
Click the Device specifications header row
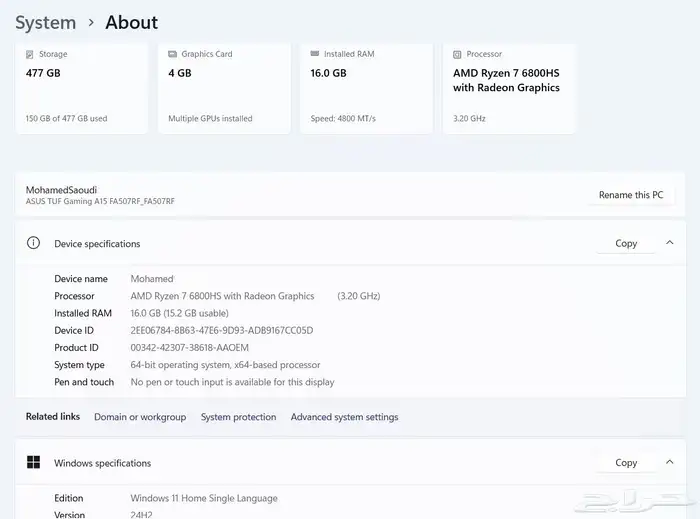300,243
